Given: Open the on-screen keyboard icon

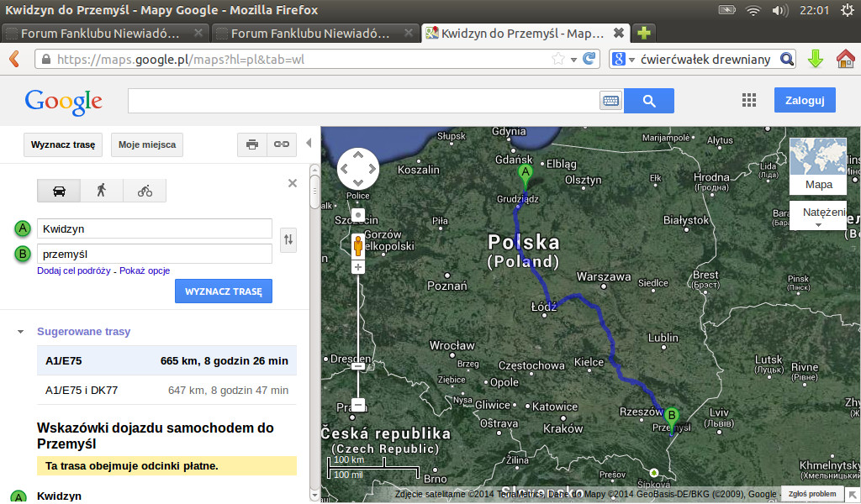Looking at the screenshot, I should click(610, 101).
